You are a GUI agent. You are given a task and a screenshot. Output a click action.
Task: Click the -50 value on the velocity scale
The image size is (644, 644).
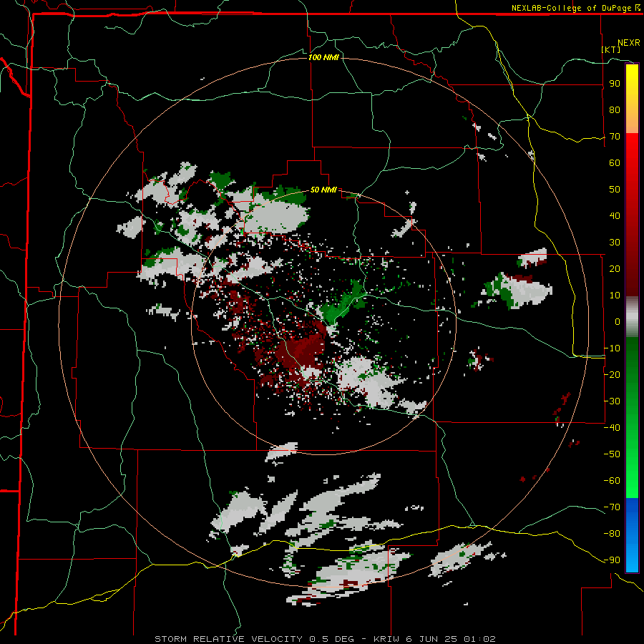(612, 454)
